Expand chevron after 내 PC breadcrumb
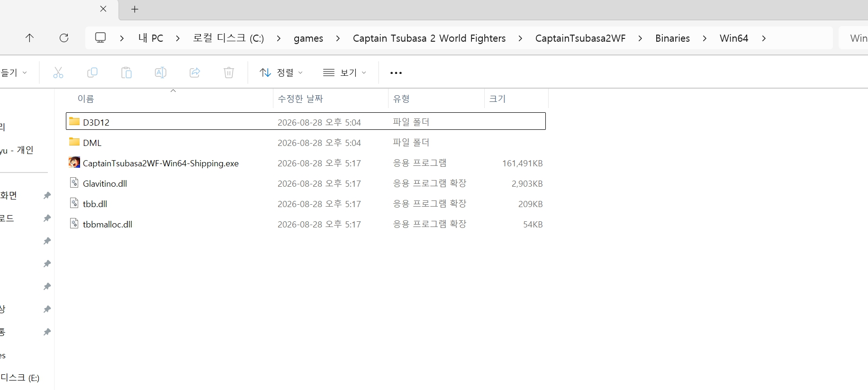Image resolution: width=868 pixels, height=390 pixels. point(178,38)
